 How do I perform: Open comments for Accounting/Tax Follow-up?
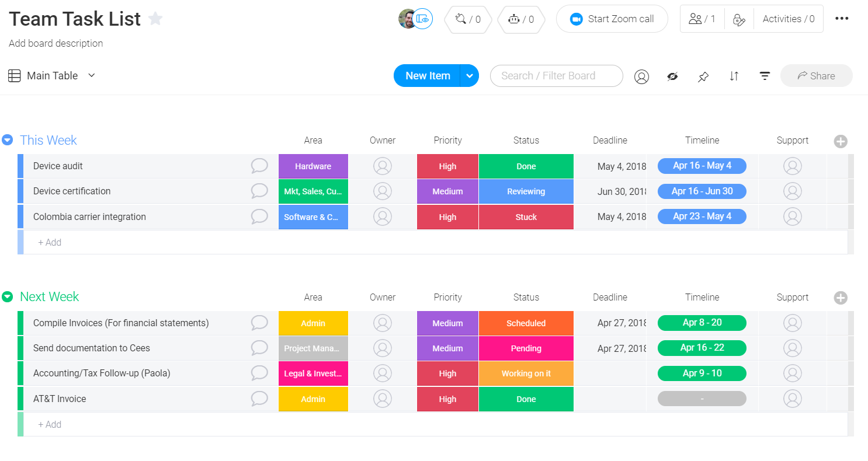point(259,373)
